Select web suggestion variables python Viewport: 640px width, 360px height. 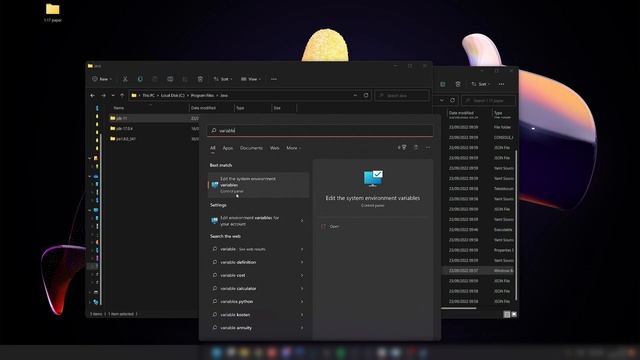pos(258,301)
